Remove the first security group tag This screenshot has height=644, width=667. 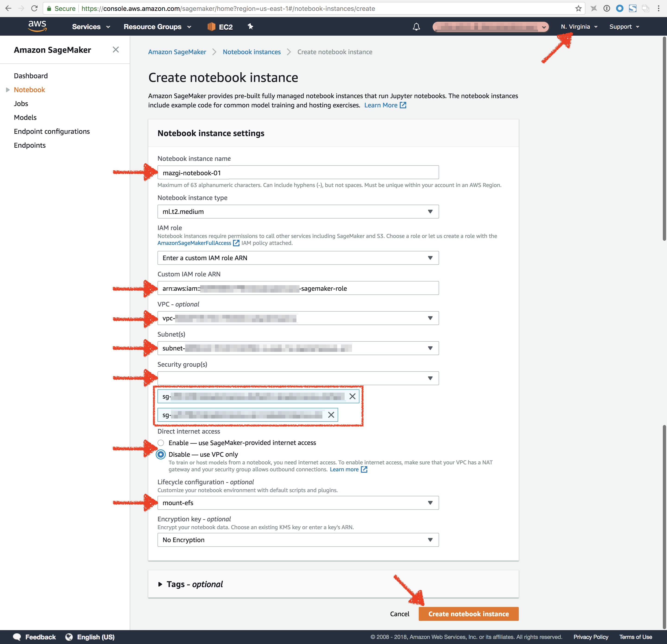coord(352,396)
